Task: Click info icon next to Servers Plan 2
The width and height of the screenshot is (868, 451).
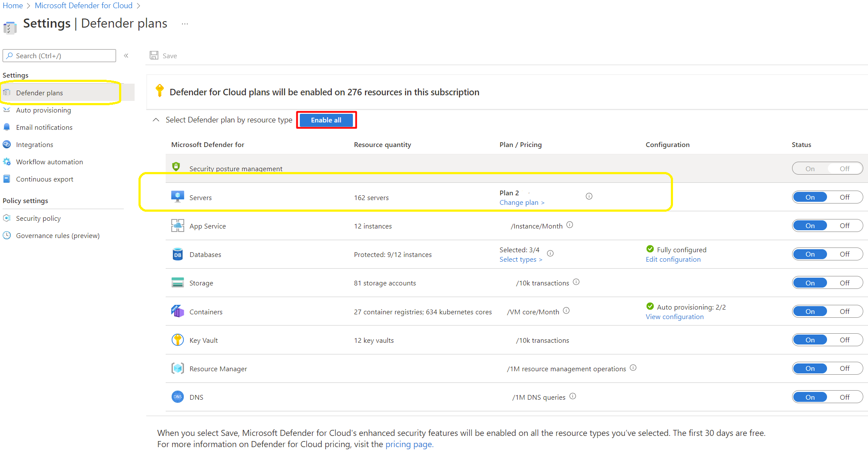Action: point(589,196)
